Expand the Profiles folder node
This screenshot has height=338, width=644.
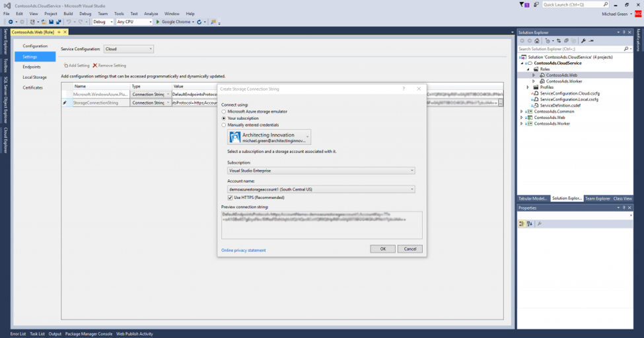(528, 87)
